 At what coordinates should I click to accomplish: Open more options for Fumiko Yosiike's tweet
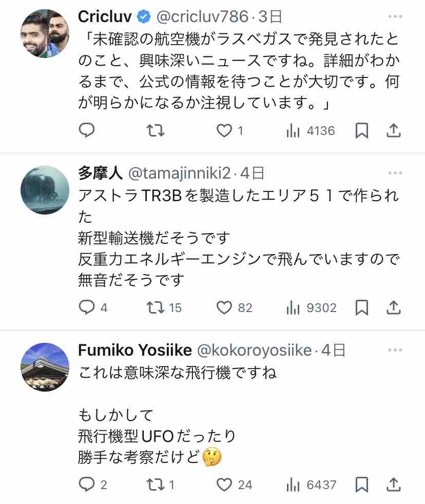395,350
